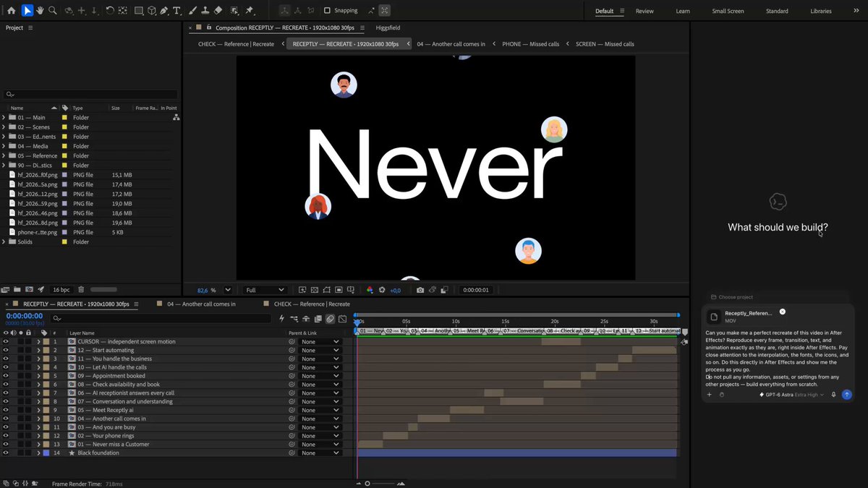Image resolution: width=868 pixels, height=488 pixels.
Task: Expand the 05 — Reference folder
Action: (x=4, y=155)
